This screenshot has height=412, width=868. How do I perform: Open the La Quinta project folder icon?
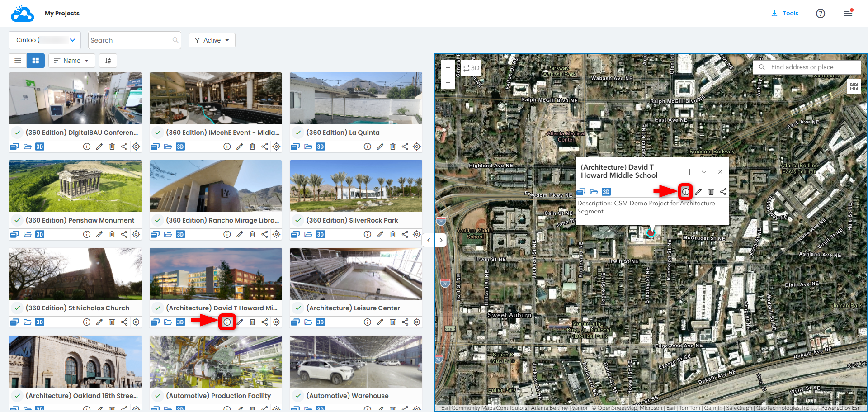point(308,147)
